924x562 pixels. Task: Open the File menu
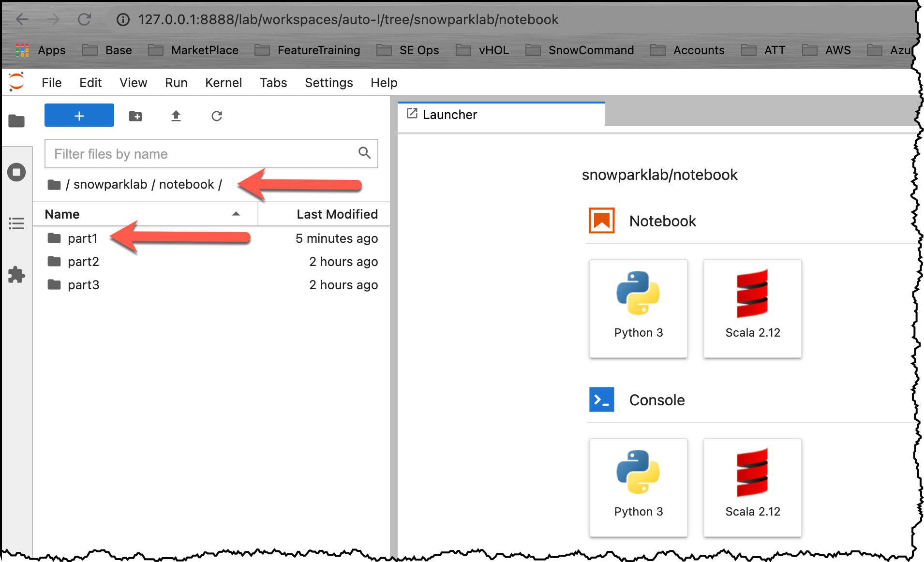pos(52,83)
